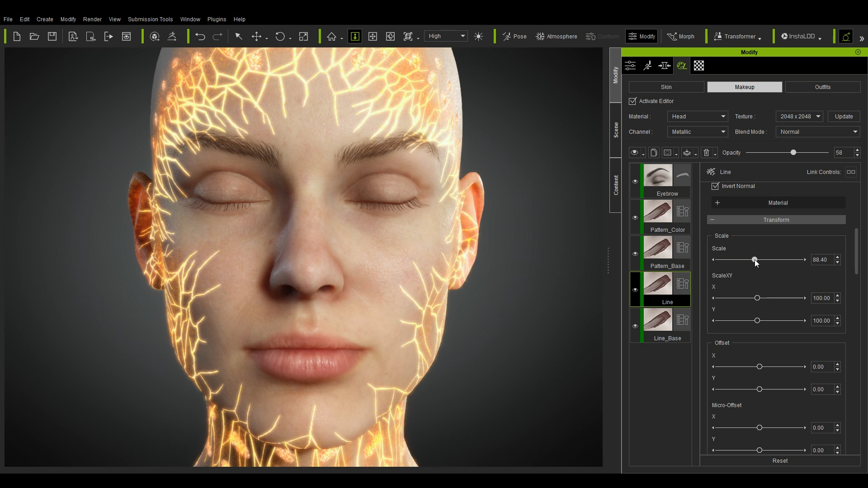The image size is (868, 488).
Task: Click the Undo arrow
Action: [x=200, y=37]
